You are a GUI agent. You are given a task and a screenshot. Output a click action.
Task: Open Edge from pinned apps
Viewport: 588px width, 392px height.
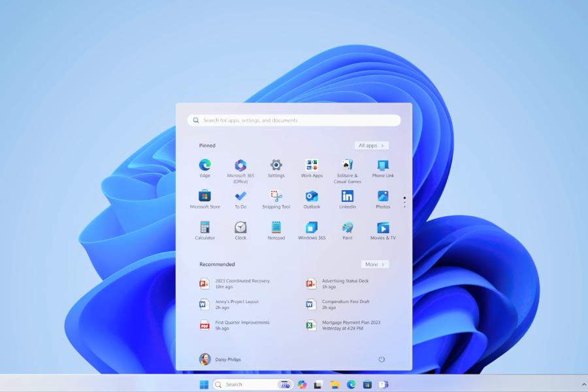204,168
